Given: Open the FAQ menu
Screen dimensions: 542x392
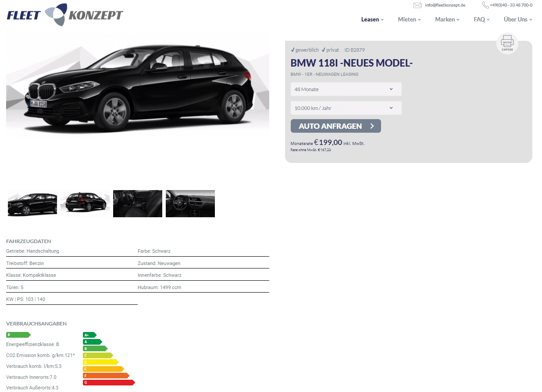Looking at the screenshot, I should pyautogui.click(x=481, y=19).
